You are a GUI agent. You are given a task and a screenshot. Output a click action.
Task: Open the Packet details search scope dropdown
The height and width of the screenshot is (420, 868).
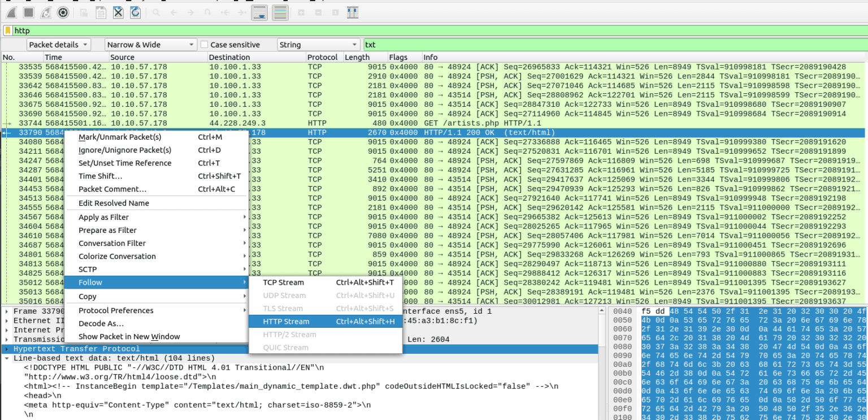[x=58, y=44]
